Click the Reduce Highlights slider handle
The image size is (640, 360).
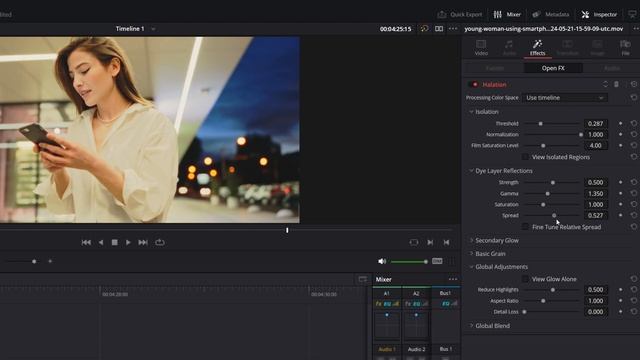553,289
